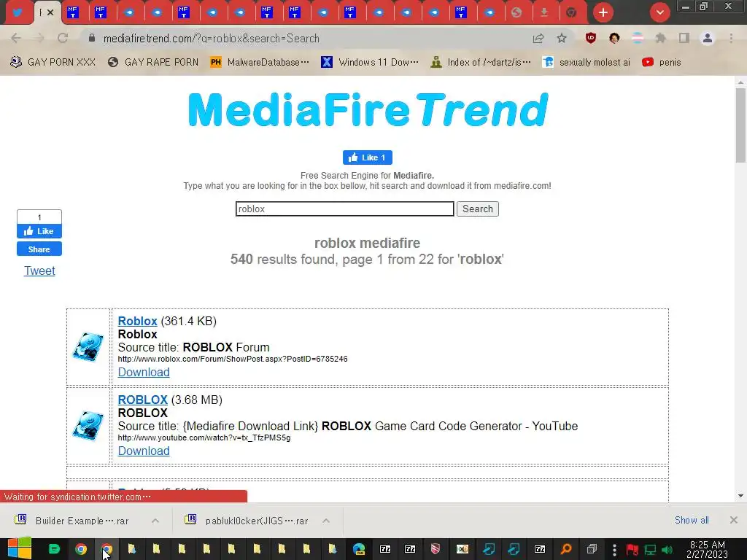View site information lock icon
The height and width of the screenshot is (560, 747).
92,38
